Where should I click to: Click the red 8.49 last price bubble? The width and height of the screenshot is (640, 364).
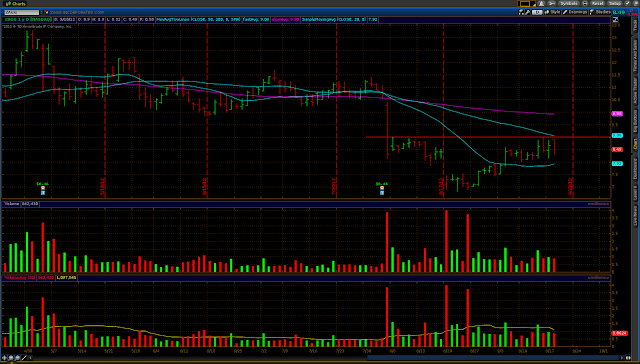[617, 150]
